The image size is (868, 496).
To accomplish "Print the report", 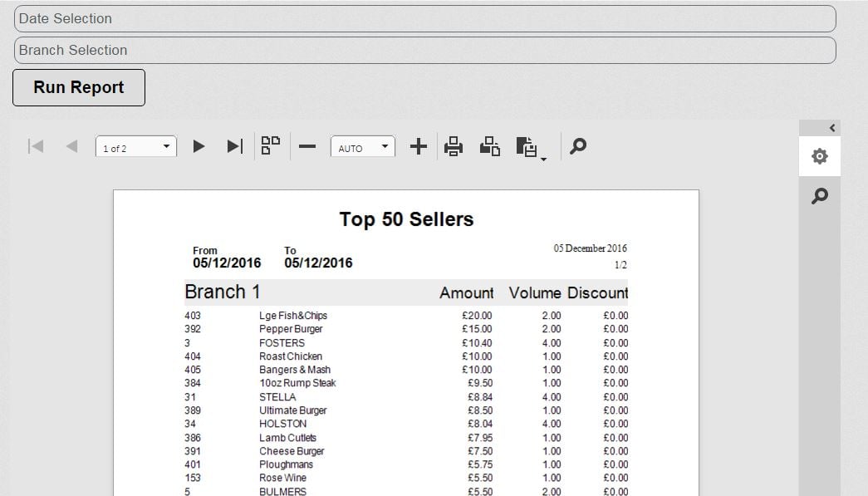I will click(453, 147).
